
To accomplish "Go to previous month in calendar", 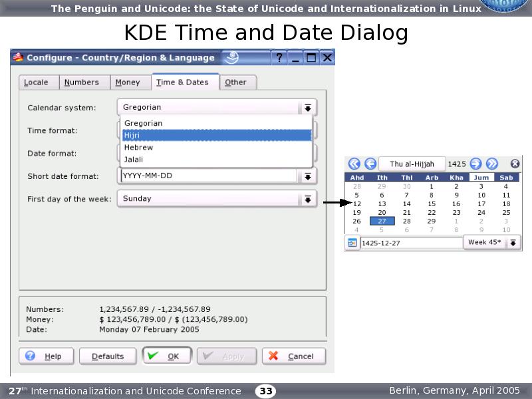I will 370,164.
